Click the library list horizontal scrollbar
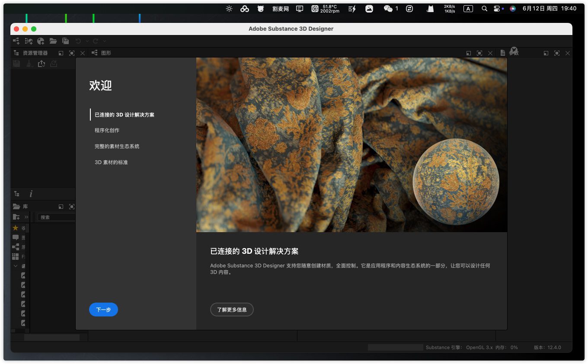Image resolution: width=588 pixels, height=364 pixels. (x=52, y=337)
